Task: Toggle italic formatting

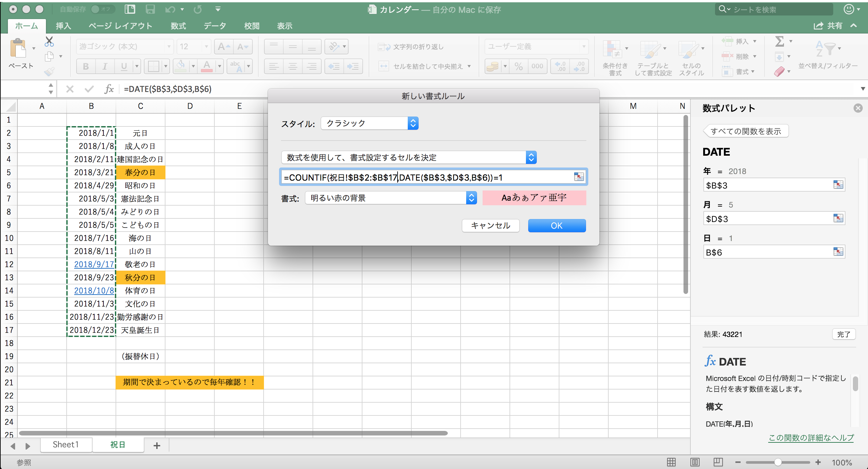Action: point(105,66)
